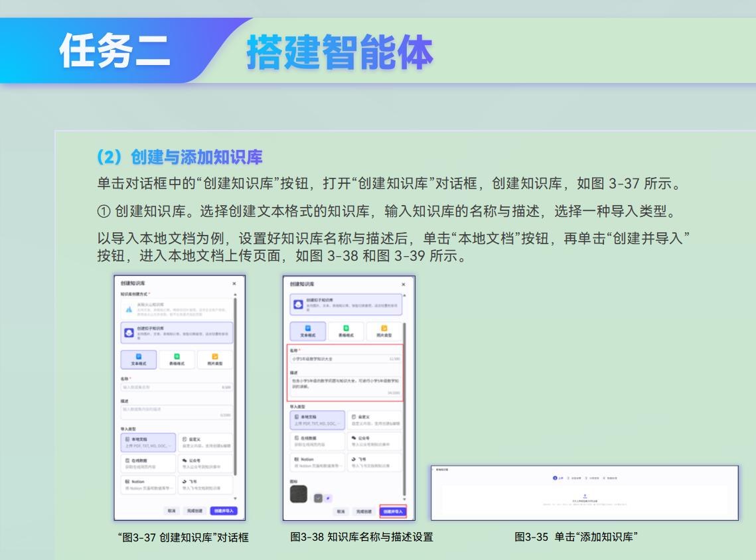Click 完成创建 button in Figure 3-38 dialog
The height and width of the screenshot is (560, 756).
tap(364, 512)
